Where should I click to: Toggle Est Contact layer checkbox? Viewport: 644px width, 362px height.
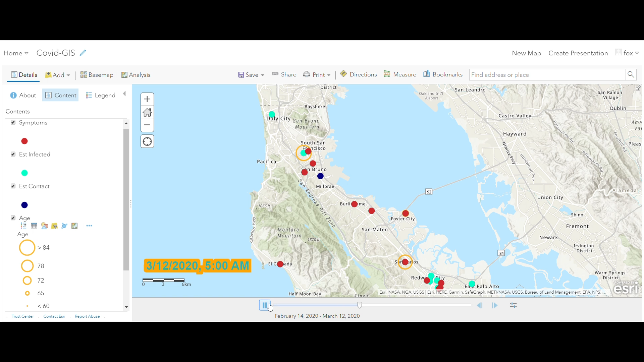[13, 186]
